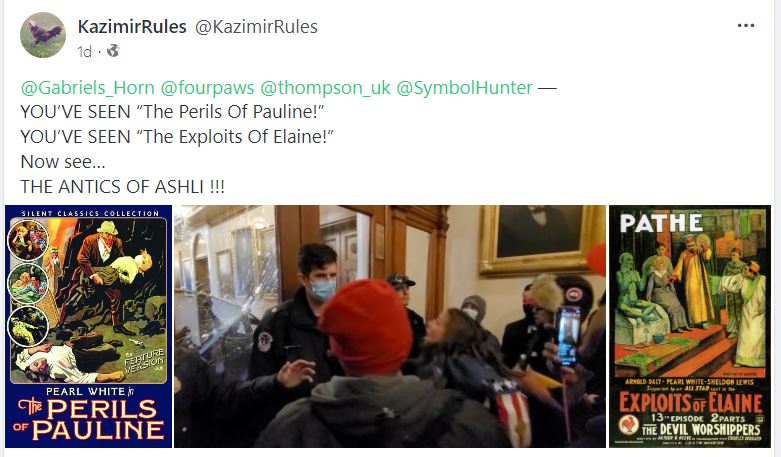Open KazimirRules rooster profile avatar
781x457 pixels.
click(43, 35)
